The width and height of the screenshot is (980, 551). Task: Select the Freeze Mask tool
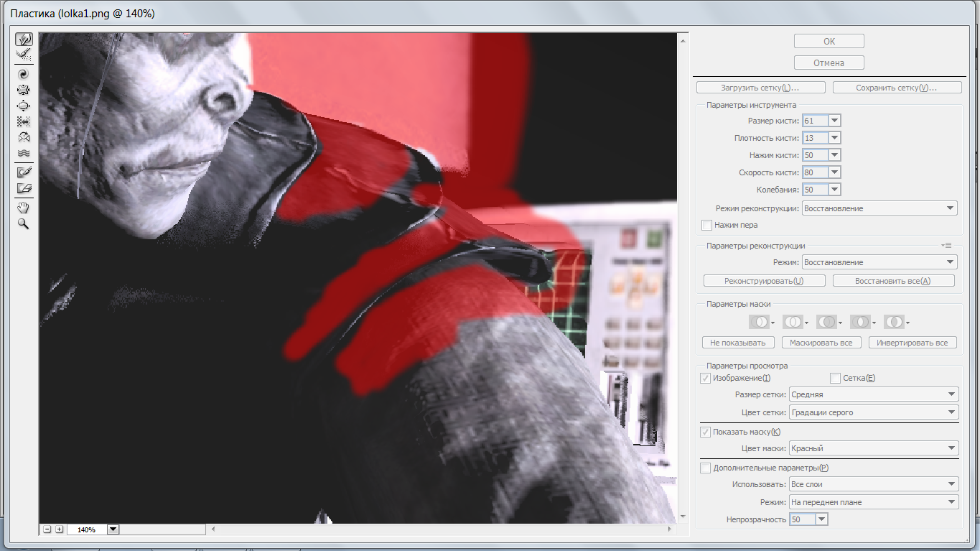tap(23, 172)
